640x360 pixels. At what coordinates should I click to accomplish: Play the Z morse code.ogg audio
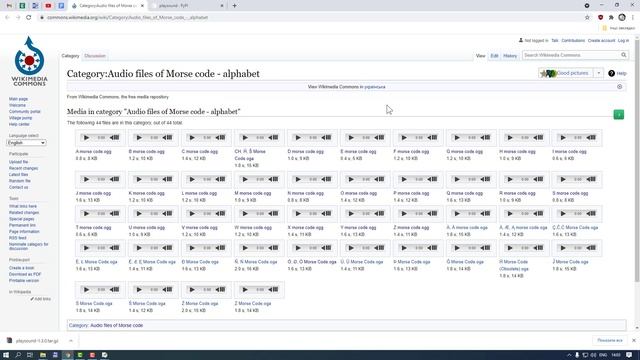404,213
